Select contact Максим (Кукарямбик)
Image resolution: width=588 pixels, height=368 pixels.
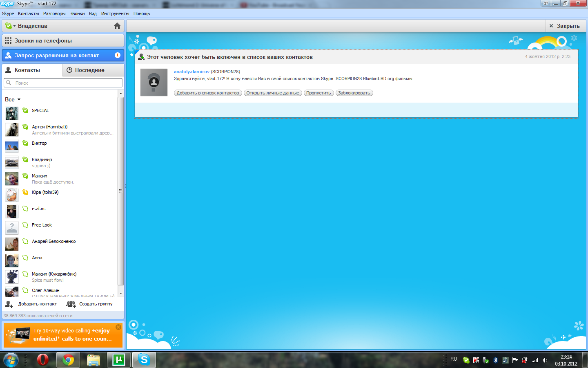61,277
